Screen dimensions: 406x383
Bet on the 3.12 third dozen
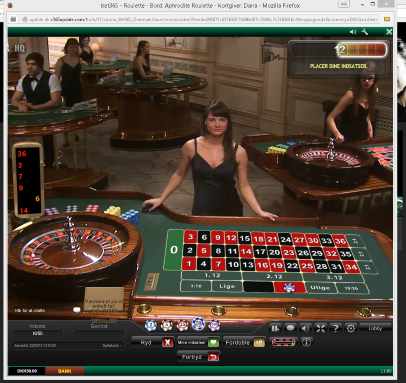[x=334, y=277]
